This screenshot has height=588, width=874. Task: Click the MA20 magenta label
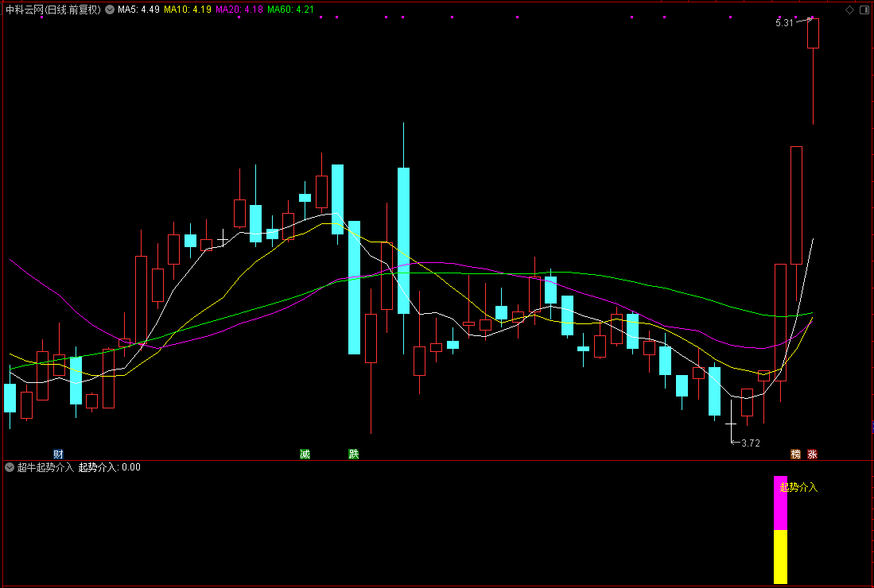click(x=239, y=10)
